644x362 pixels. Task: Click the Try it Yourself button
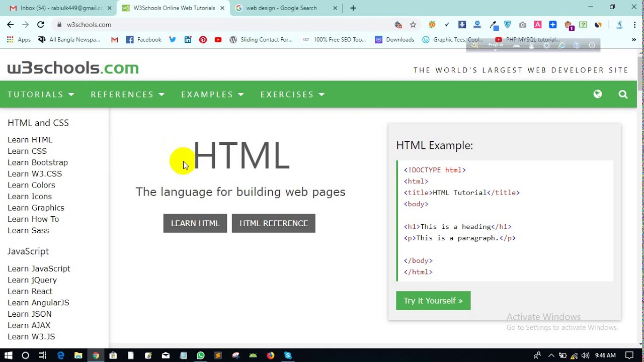[433, 301]
